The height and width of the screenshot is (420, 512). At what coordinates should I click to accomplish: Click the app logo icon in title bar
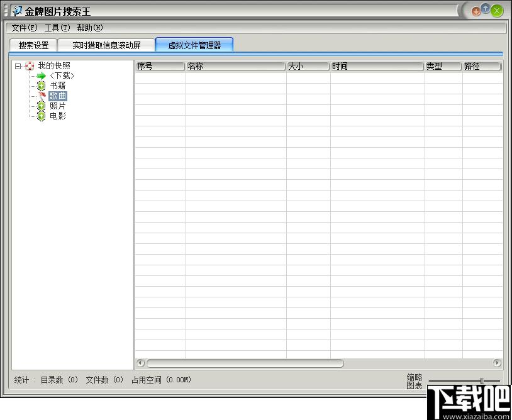pos(17,11)
